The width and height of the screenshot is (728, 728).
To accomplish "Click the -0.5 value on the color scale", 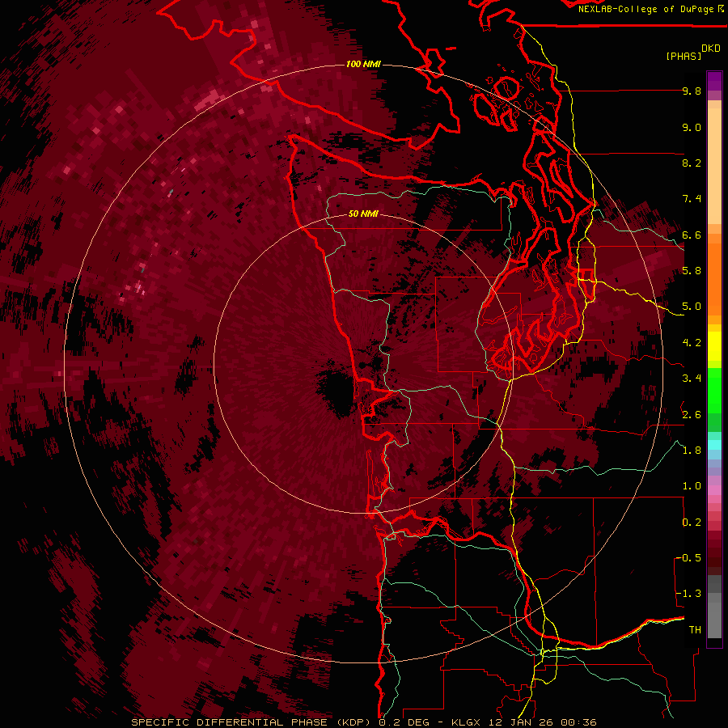I will pos(688,558).
